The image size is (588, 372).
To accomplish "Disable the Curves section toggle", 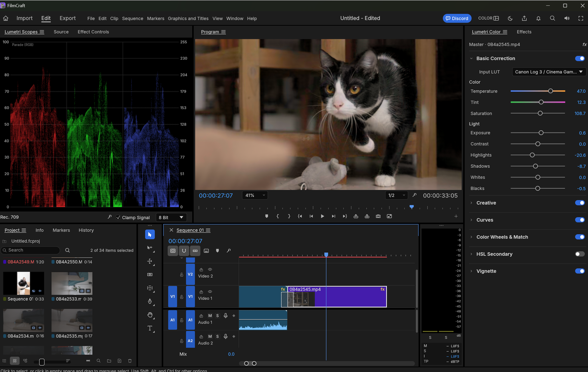I will coord(580,220).
